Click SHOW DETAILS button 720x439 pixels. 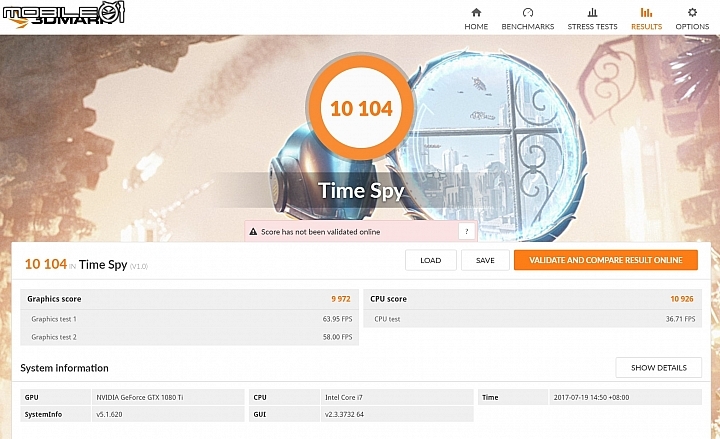tap(658, 368)
